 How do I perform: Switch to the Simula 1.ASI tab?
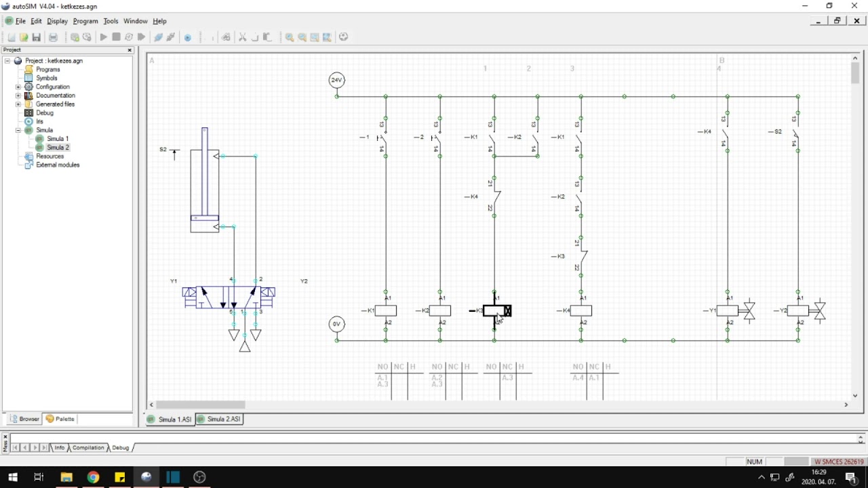point(170,420)
